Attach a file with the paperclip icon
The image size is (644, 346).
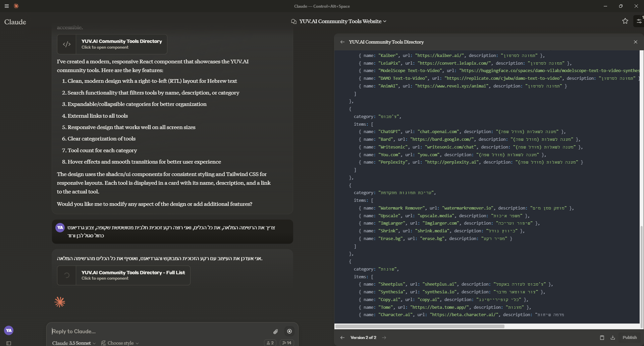[x=276, y=332]
